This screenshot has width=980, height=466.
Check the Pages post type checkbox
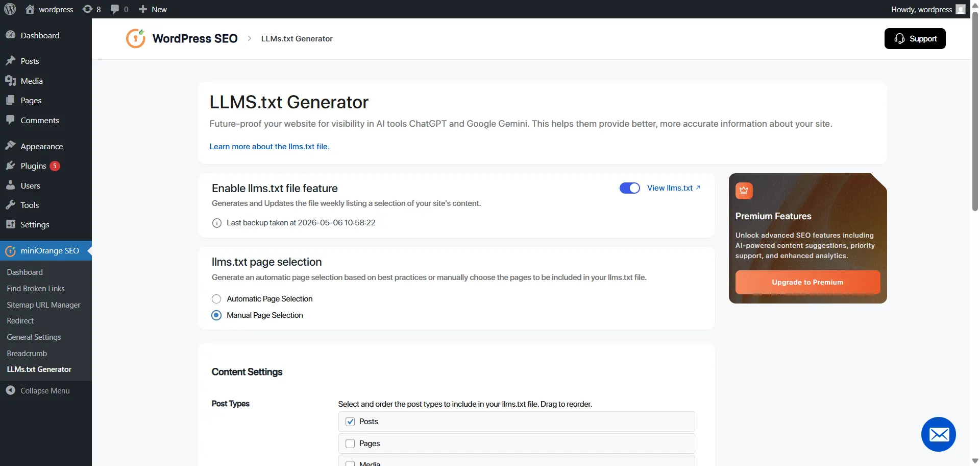coord(350,444)
